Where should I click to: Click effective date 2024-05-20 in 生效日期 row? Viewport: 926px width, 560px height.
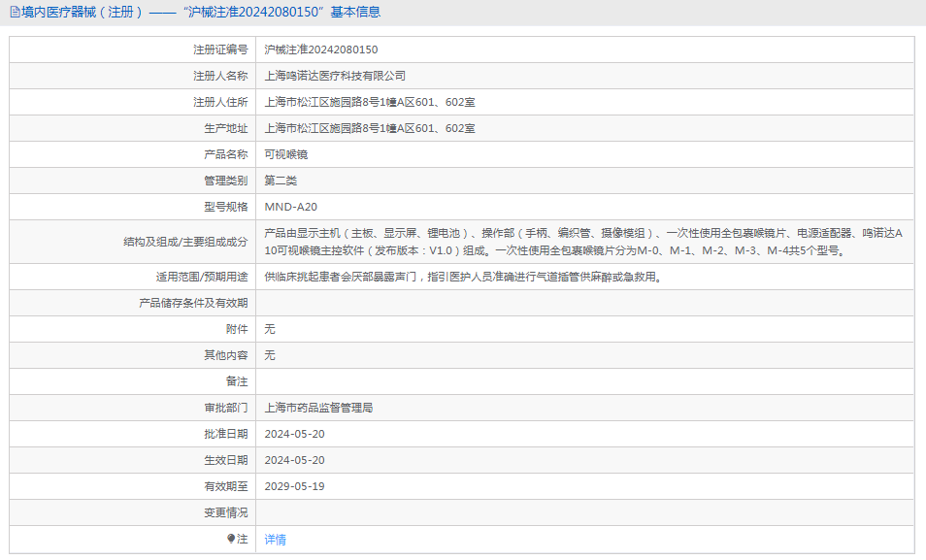tap(294, 460)
